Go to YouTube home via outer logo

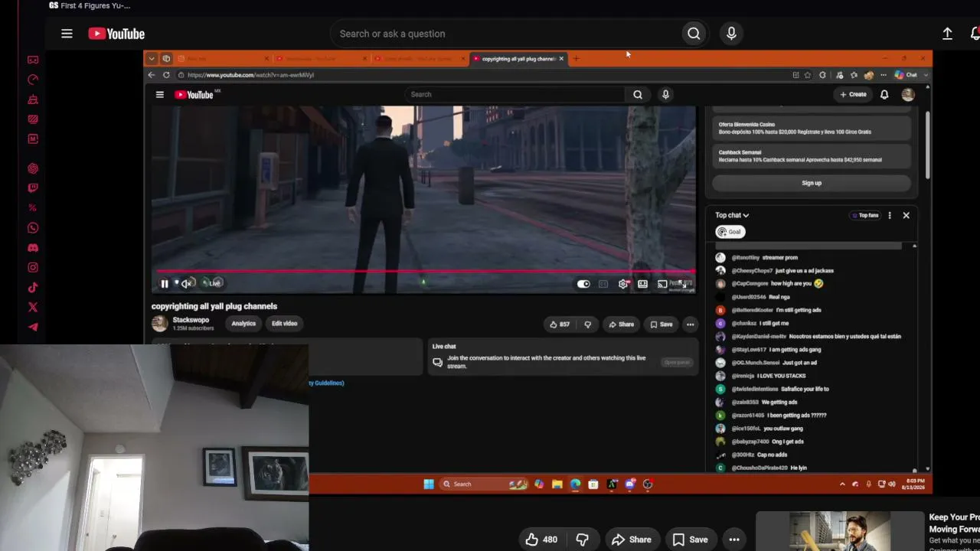[x=116, y=34]
